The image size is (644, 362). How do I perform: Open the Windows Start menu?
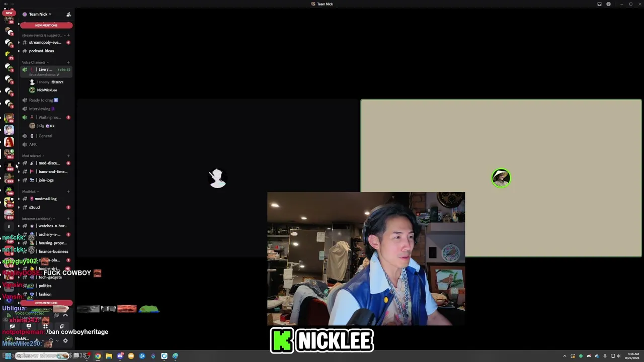[x=8, y=356]
